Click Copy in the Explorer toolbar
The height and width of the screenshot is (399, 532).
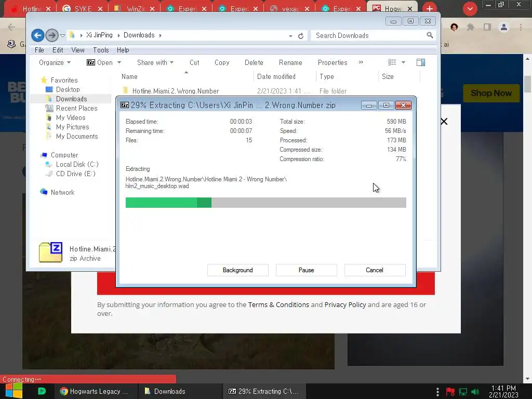[x=222, y=62]
